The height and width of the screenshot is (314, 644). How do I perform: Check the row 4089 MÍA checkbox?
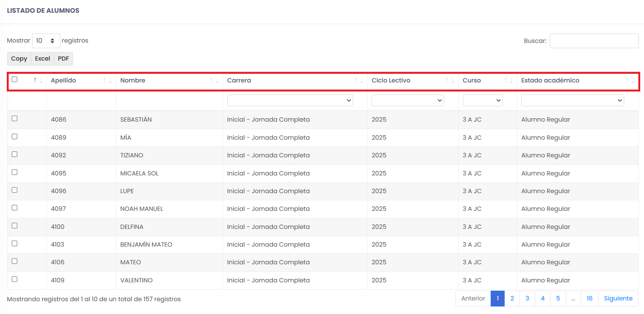pyautogui.click(x=15, y=137)
